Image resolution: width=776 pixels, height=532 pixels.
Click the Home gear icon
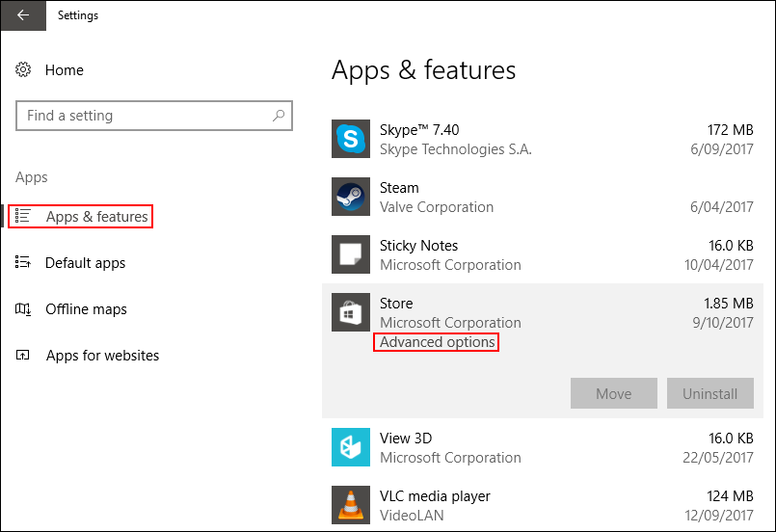23,69
